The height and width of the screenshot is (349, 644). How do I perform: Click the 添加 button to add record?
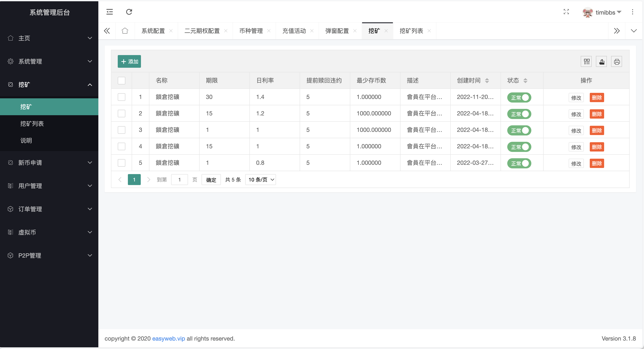tap(129, 61)
